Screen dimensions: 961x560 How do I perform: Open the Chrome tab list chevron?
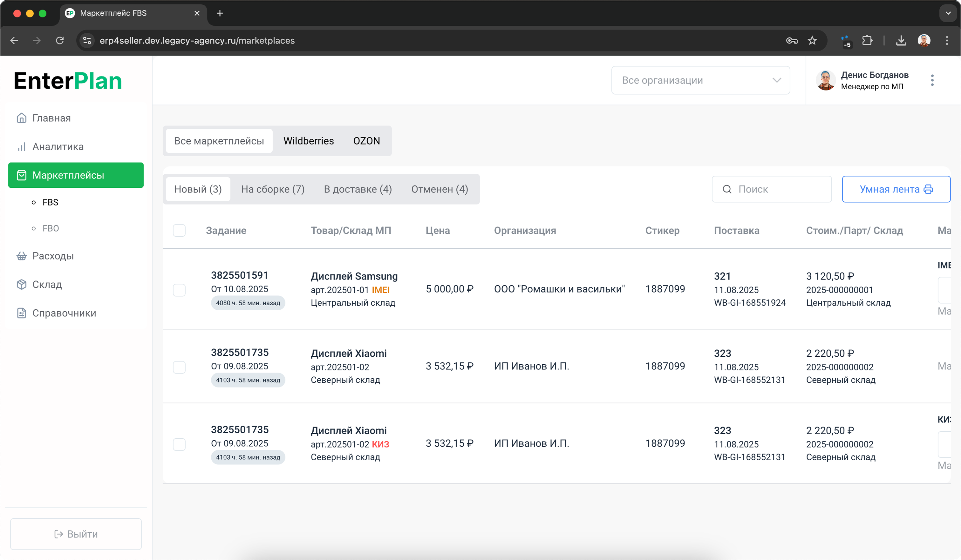click(948, 13)
